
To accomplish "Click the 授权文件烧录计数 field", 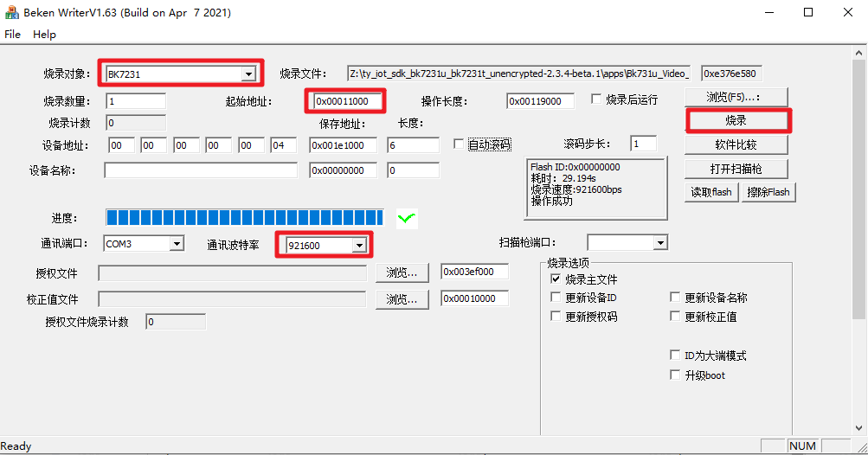I will [x=176, y=322].
